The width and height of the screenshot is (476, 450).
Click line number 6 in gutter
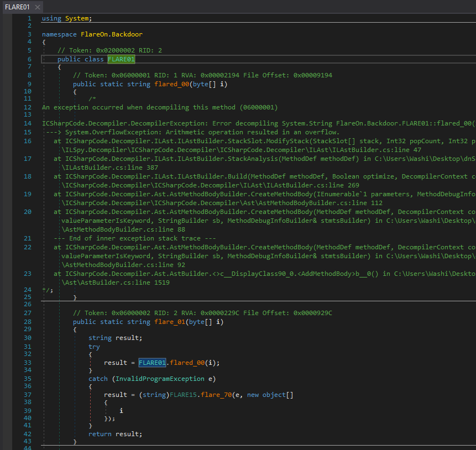(29, 59)
